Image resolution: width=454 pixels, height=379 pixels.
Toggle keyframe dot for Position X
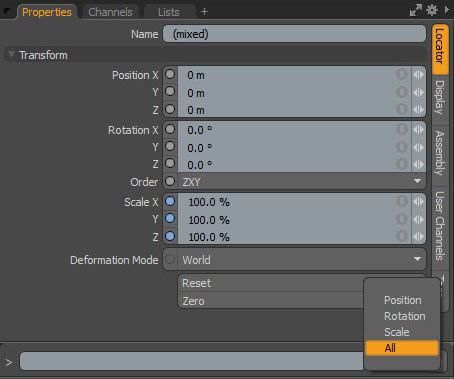[x=170, y=74]
